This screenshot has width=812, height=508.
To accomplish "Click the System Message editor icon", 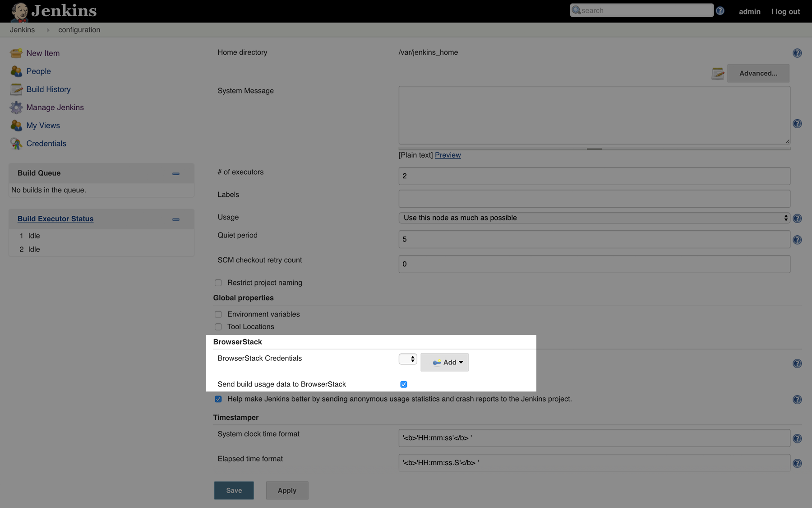I will tap(718, 73).
